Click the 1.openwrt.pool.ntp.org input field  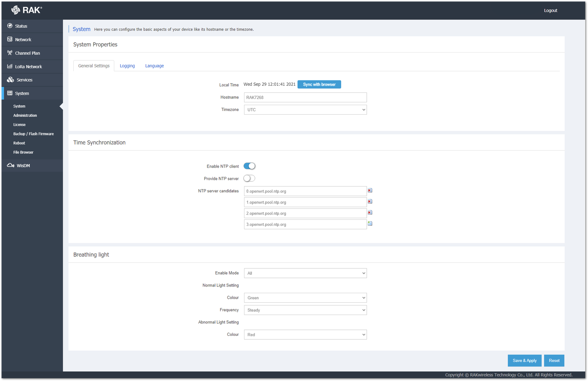pos(305,202)
